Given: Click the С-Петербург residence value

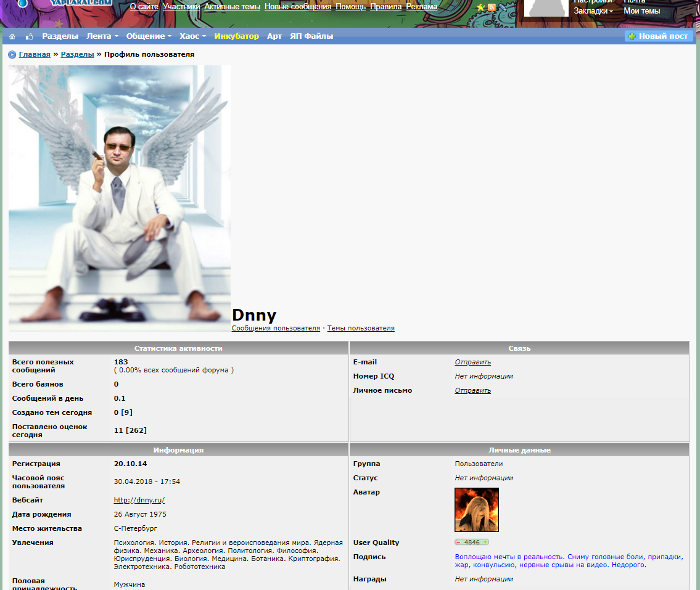Looking at the screenshot, I should pyautogui.click(x=135, y=528).
